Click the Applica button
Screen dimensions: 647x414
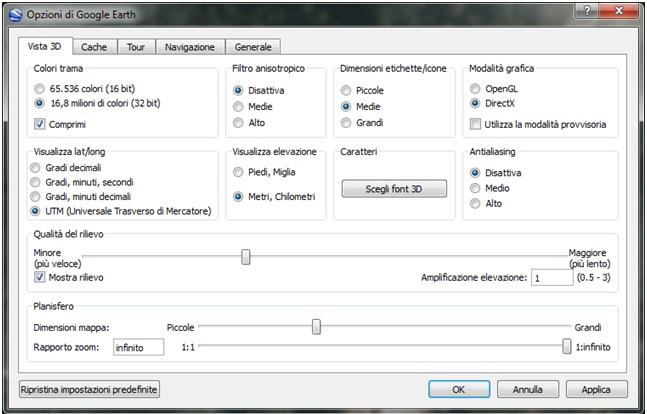pyautogui.click(x=596, y=389)
